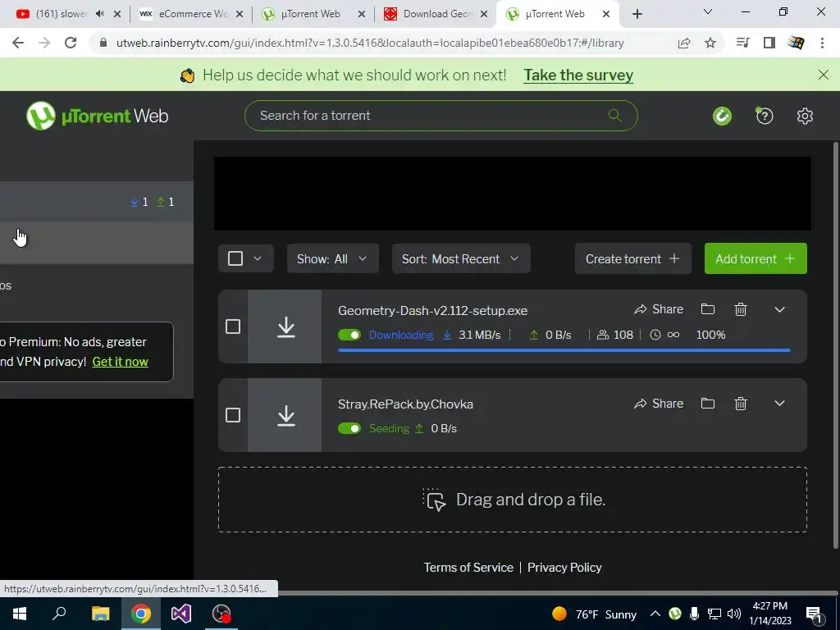
Task: Open the select-all dropdown arrow
Action: pyautogui.click(x=258, y=258)
